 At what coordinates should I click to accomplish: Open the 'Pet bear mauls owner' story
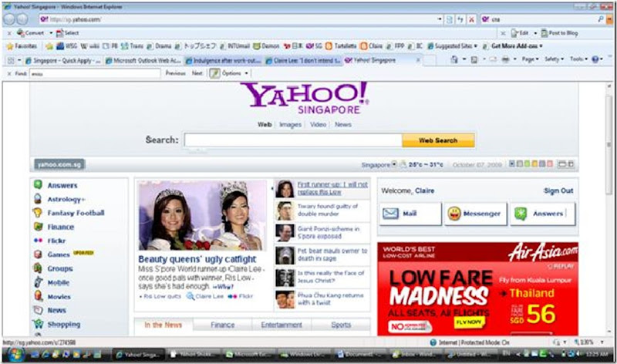click(332, 254)
